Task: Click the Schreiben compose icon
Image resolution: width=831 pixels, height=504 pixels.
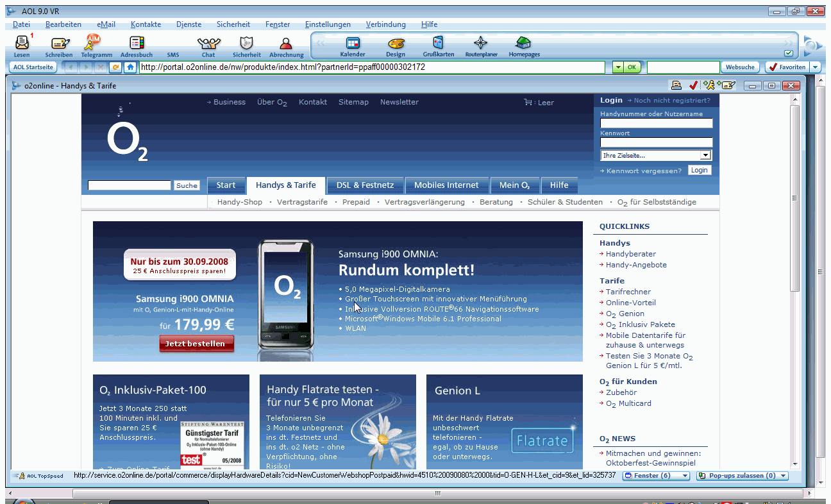Action: click(x=59, y=44)
